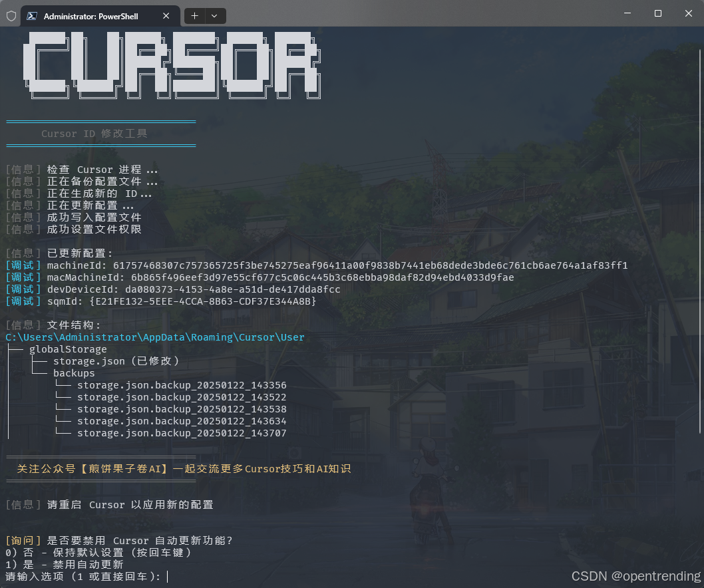Image resolution: width=704 pixels, height=588 pixels.
Task: Click the path C:\Users\Administrator\AppData\Roaming\Cursor\User
Action: click(155, 337)
